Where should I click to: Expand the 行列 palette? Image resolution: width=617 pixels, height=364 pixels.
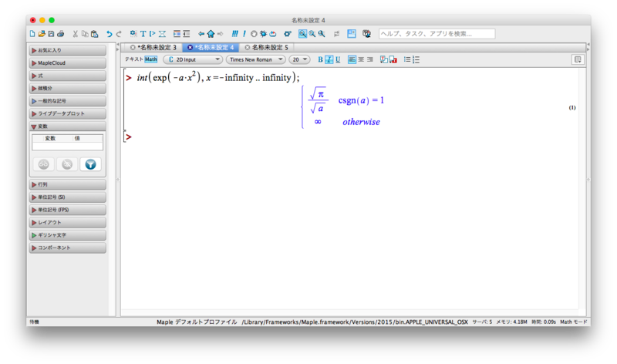68,184
